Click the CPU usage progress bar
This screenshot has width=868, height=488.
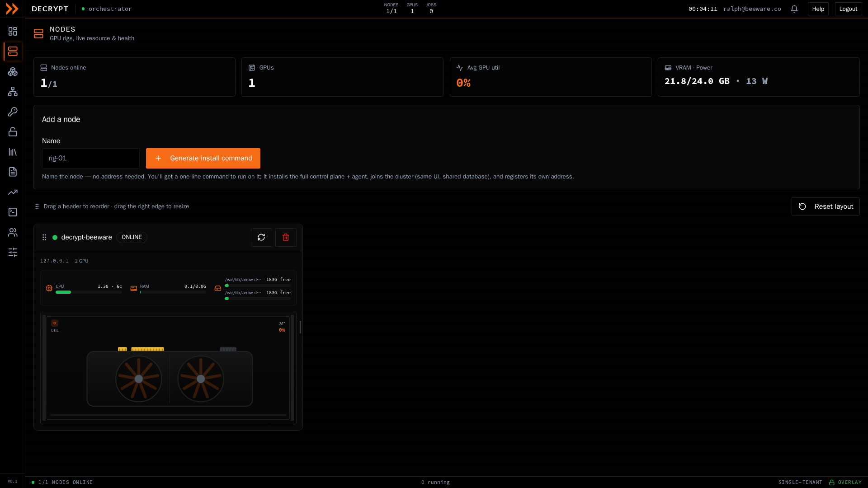coord(89,292)
